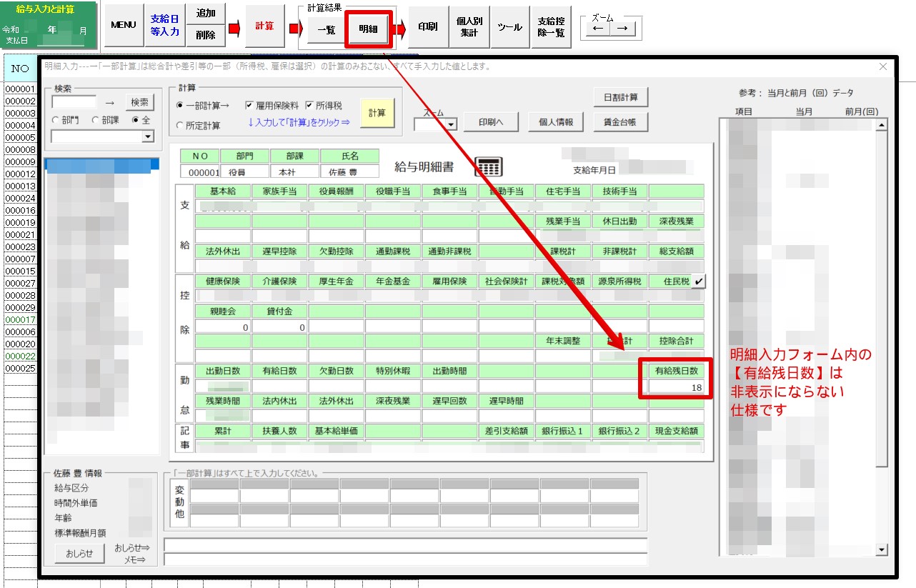The height and width of the screenshot is (588, 916).
Task: Click the 日割計算 button
Action: click(619, 97)
